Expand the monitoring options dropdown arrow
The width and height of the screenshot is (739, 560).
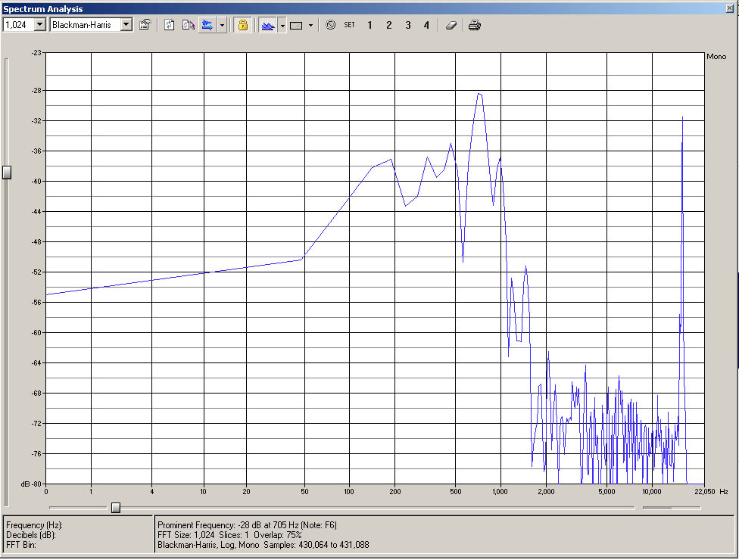(221, 25)
